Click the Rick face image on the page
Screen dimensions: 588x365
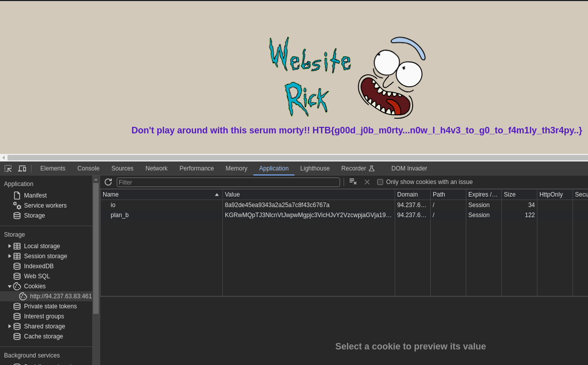tap(392, 78)
